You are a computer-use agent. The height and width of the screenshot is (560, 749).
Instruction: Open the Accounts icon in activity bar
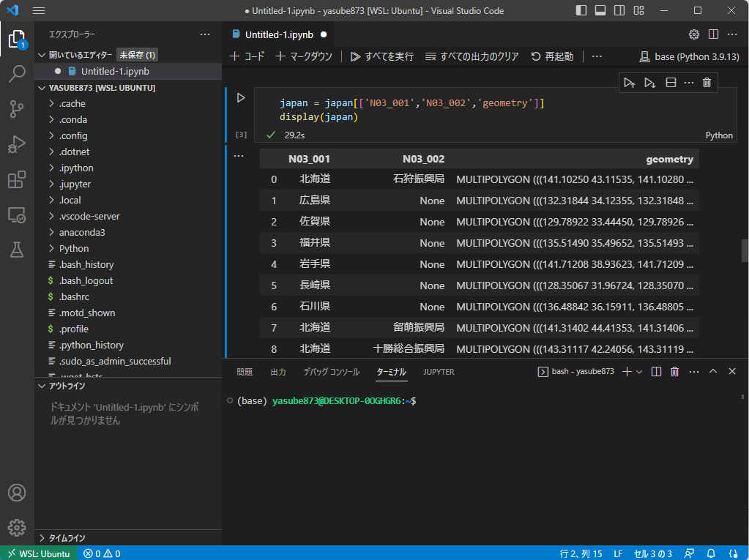(17, 492)
